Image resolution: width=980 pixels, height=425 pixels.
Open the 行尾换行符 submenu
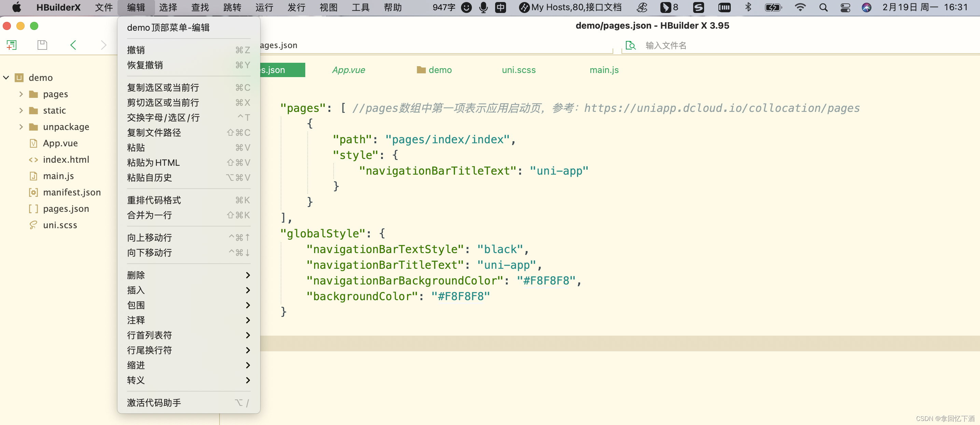click(189, 350)
